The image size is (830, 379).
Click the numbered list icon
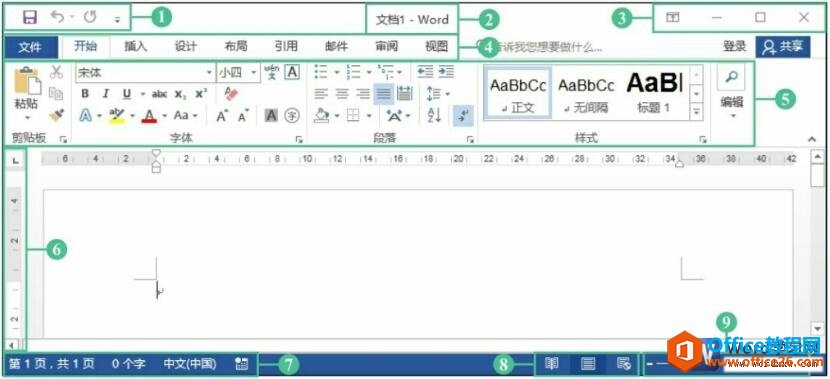[x=353, y=71]
